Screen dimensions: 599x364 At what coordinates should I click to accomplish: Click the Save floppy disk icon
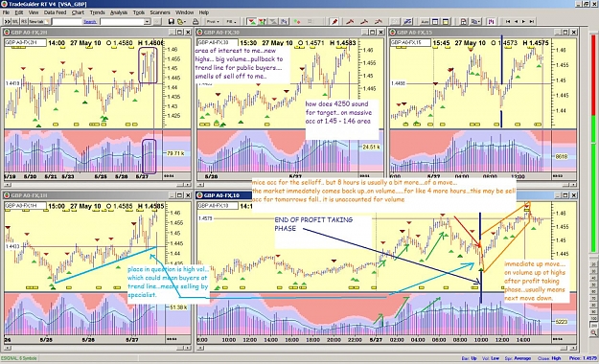click(x=172, y=22)
